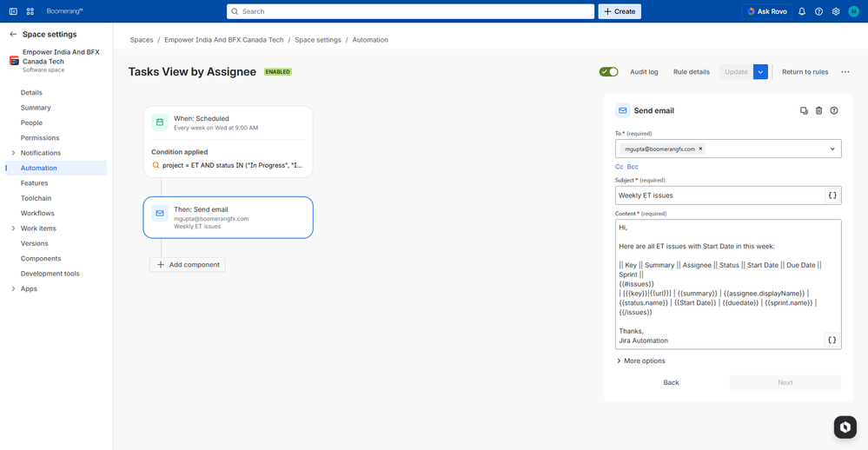The width and height of the screenshot is (868, 450).
Task: Select the Then: Send email card
Action: pyautogui.click(x=228, y=217)
